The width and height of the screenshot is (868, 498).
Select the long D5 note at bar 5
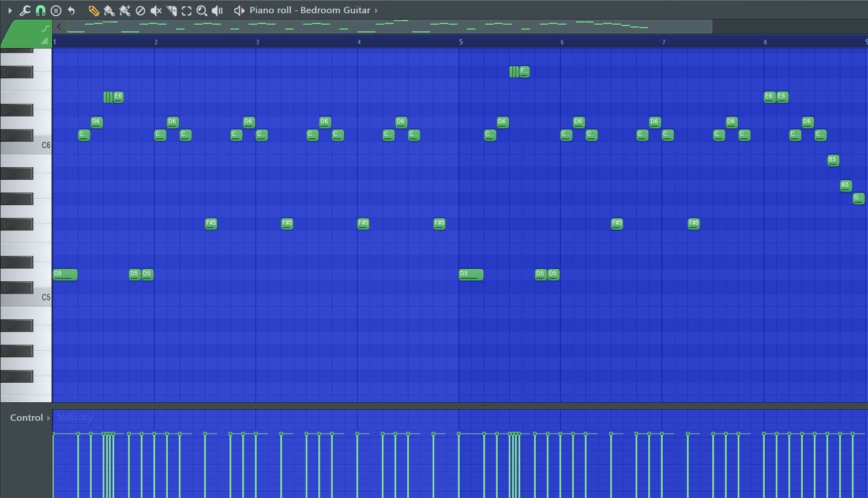(471, 274)
